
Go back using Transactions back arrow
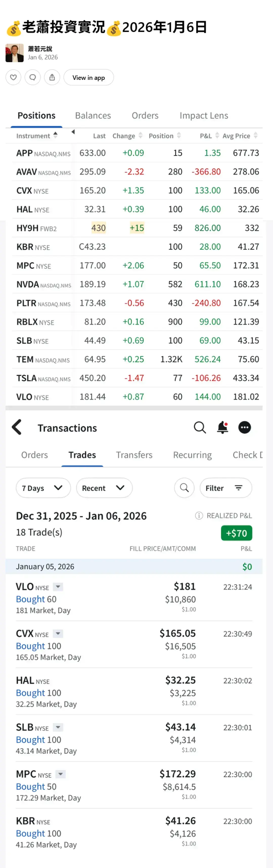point(17,427)
